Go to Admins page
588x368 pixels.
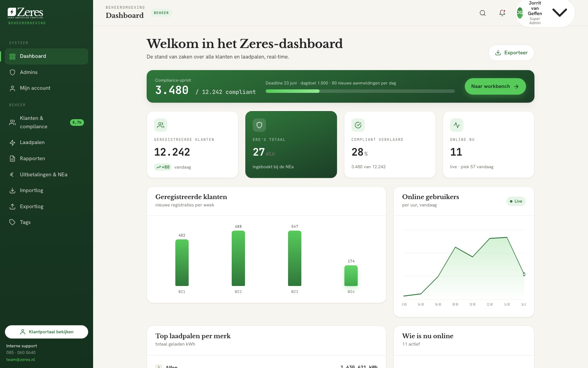click(47, 72)
